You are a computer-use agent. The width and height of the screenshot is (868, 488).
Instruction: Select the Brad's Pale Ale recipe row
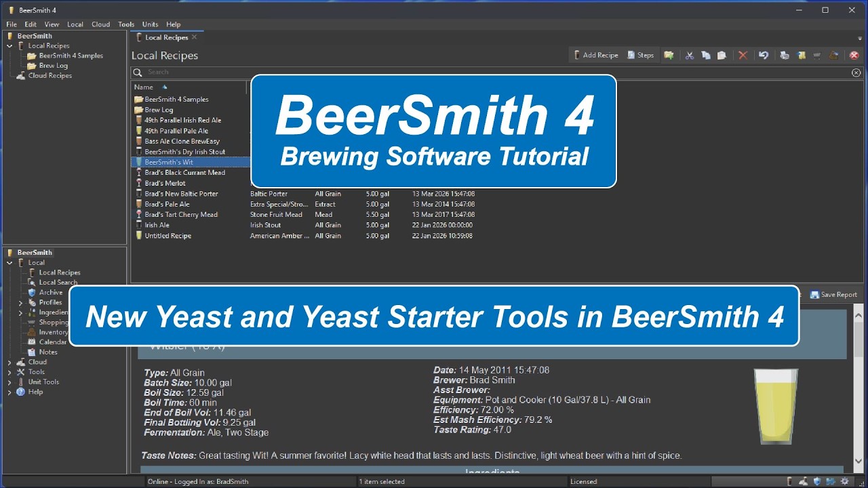pyautogui.click(x=305, y=204)
